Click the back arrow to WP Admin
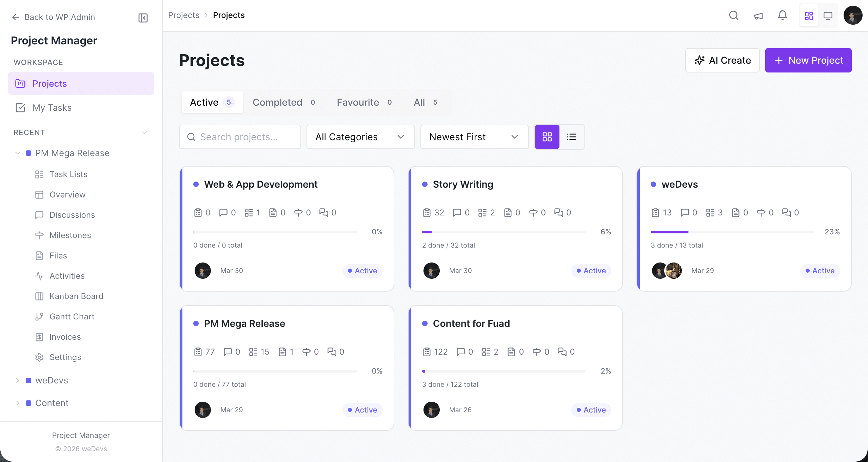868x462 pixels. pos(16,17)
